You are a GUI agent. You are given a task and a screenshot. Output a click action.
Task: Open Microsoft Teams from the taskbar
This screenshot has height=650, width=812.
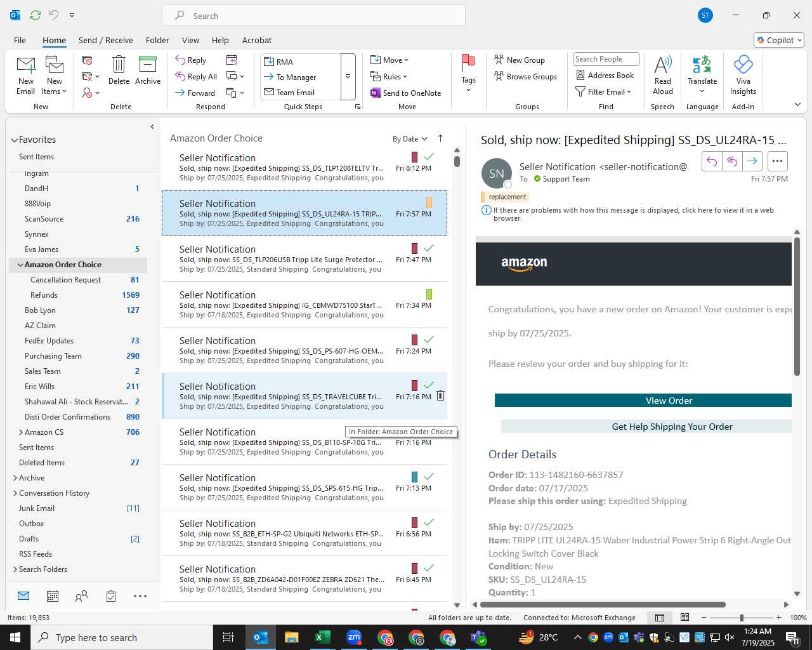pos(478,637)
